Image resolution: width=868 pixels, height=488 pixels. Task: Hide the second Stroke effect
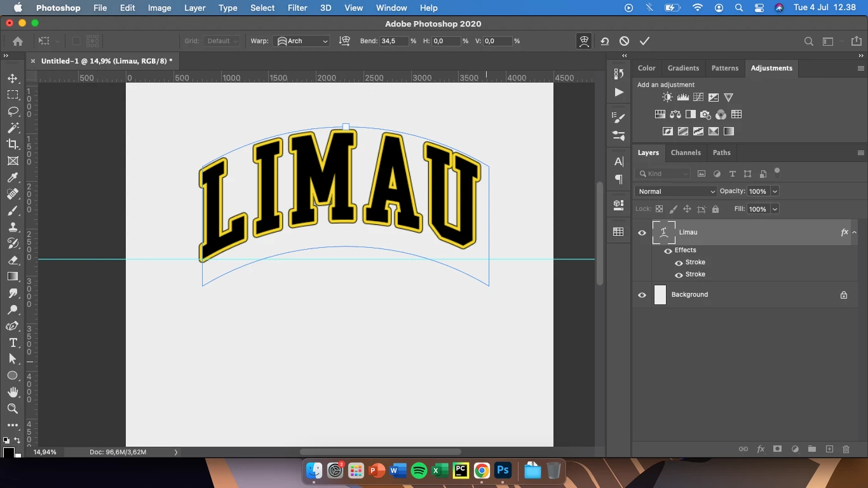(x=679, y=275)
